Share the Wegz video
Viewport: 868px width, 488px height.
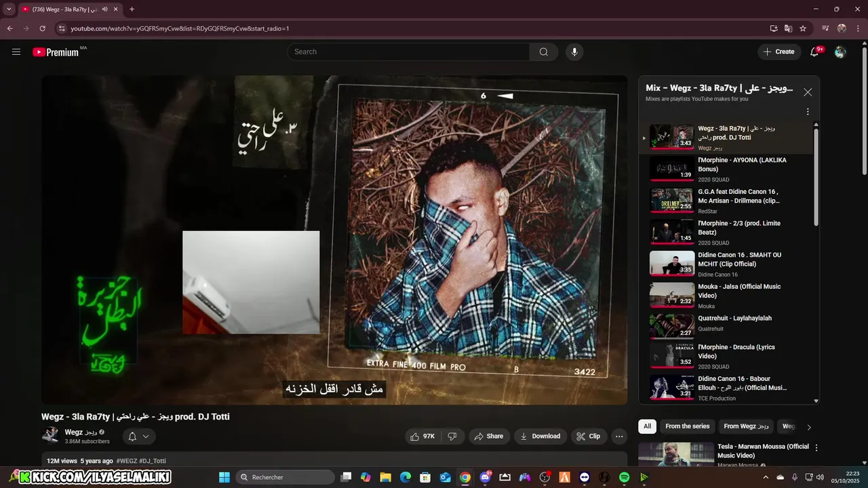[x=488, y=436]
